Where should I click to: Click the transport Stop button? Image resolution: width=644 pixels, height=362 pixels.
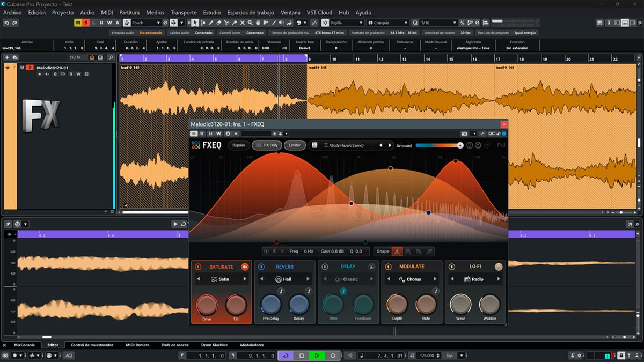point(302,356)
